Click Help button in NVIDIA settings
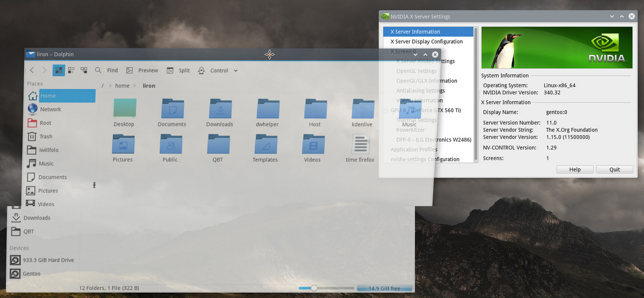Screen dimensions: 644x298 [575, 169]
